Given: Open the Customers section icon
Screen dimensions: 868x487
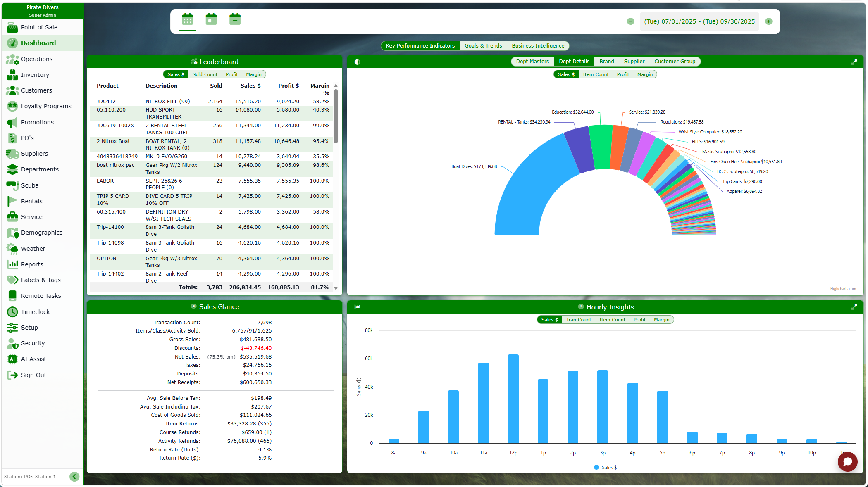Looking at the screenshot, I should coord(12,90).
